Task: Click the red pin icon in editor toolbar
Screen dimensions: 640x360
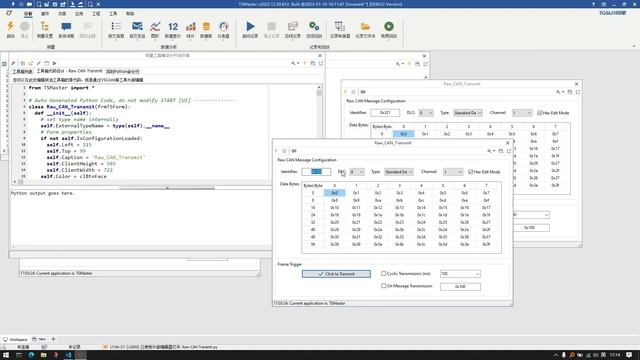Action: 13,63
